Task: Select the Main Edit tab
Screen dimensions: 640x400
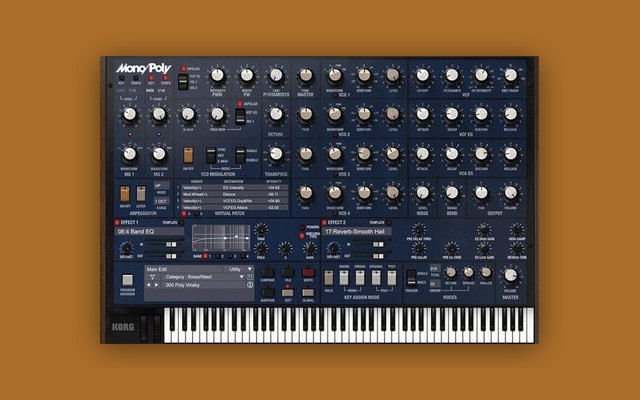Action: pyautogui.click(x=183, y=269)
